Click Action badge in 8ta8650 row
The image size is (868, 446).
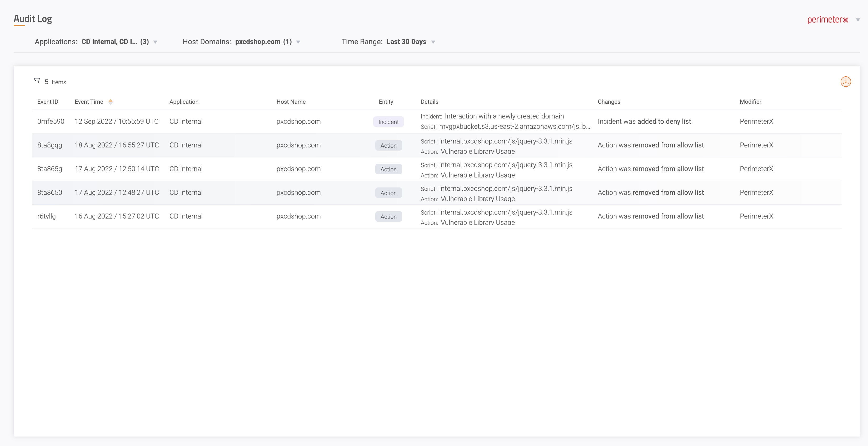click(388, 193)
